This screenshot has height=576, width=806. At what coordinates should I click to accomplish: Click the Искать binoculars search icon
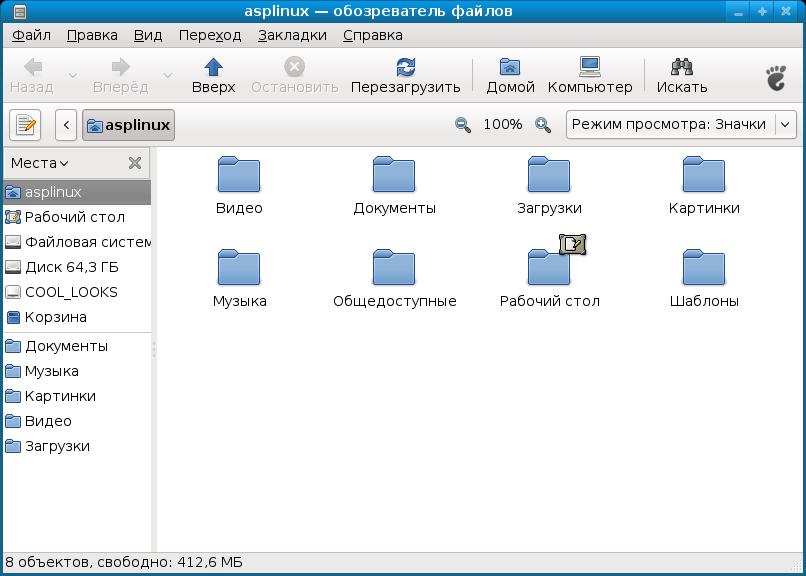click(x=682, y=67)
